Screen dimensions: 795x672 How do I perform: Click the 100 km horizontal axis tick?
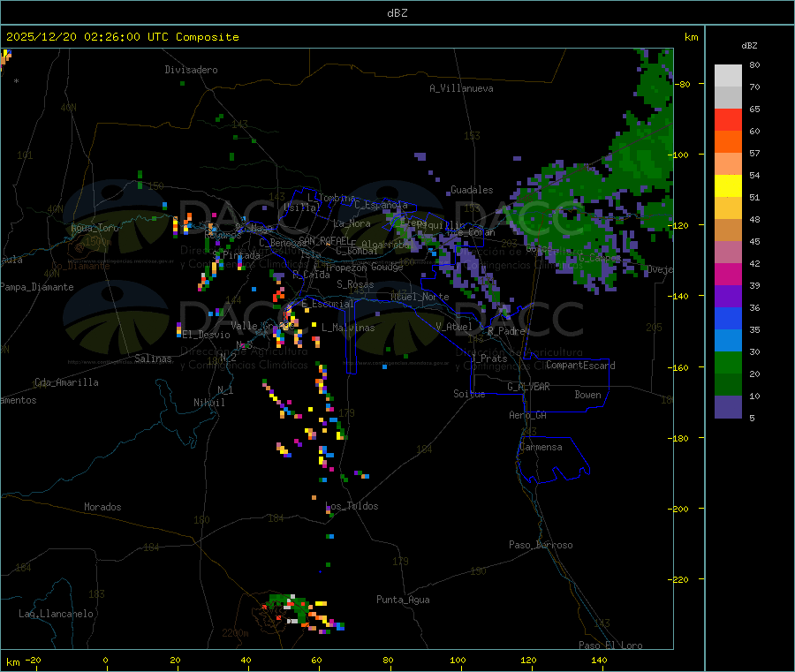coord(458,660)
